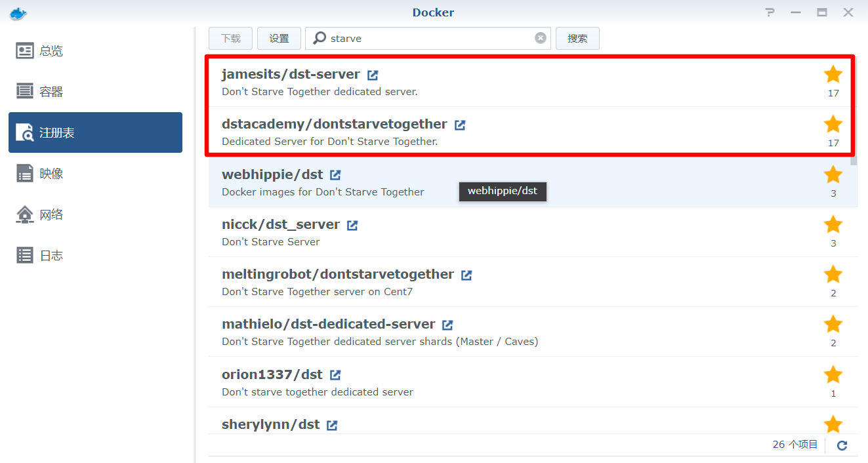Select the webhippie/dst row title
Screen dimensions: 868x463
[x=272, y=174]
